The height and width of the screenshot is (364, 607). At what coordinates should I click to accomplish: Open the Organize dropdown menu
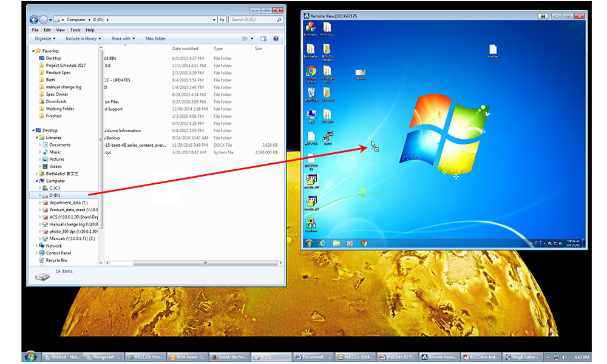(x=46, y=38)
